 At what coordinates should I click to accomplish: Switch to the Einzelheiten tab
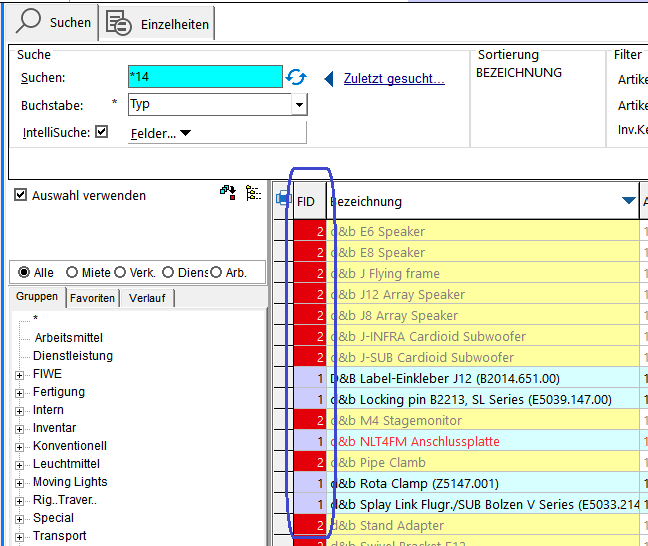pos(157,24)
